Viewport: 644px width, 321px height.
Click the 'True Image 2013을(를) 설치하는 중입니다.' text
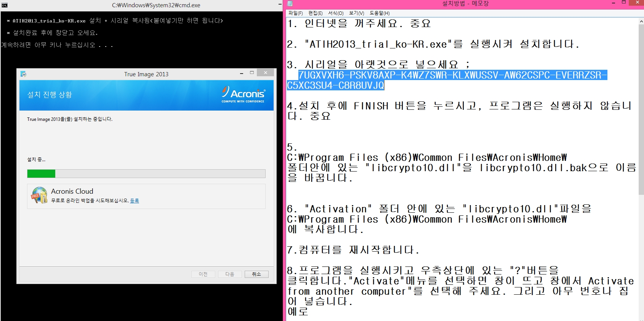(70, 119)
